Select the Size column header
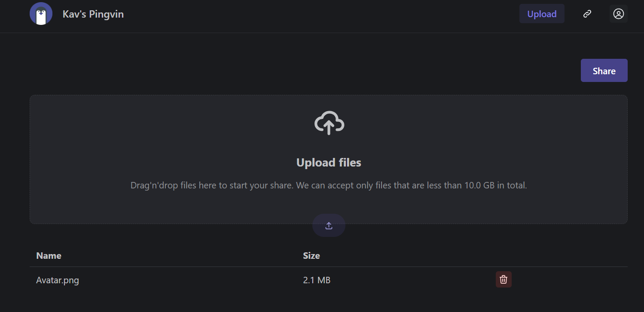The height and width of the screenshot is (312, 644). point(311,255)
